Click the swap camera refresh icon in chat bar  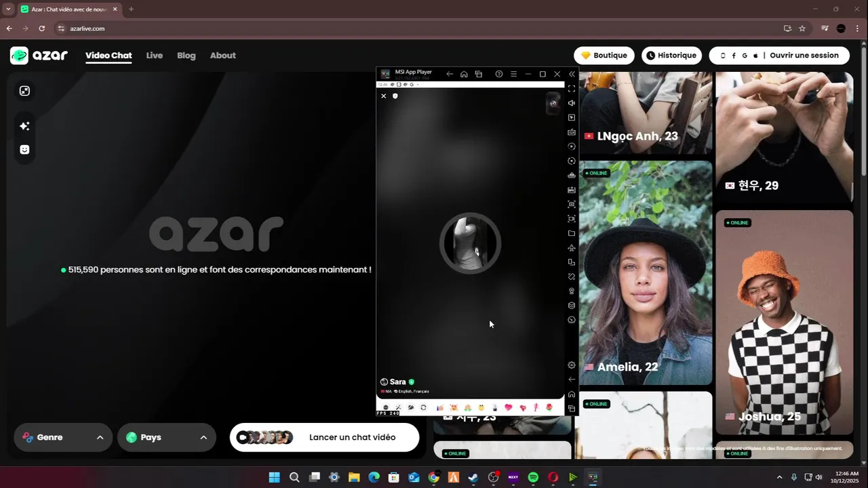[x=423, y=407]
